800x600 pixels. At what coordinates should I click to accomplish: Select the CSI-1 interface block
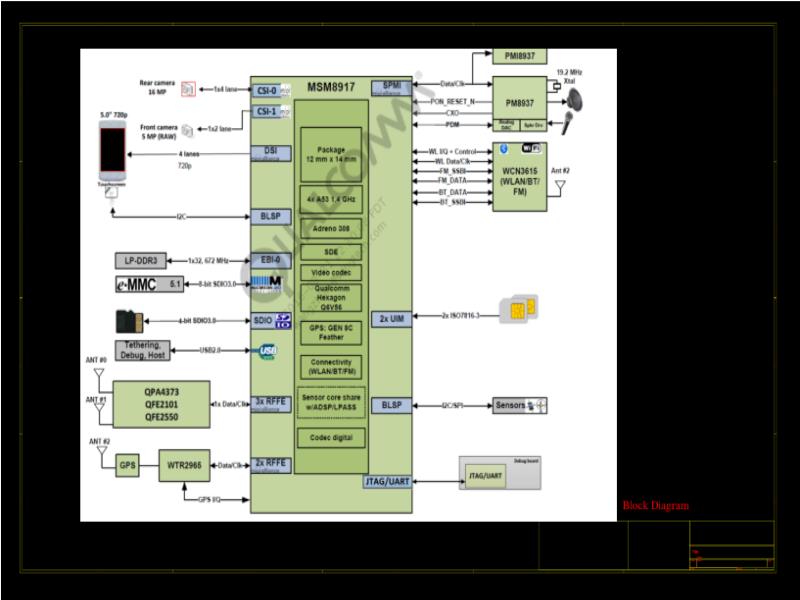point(266,112)
